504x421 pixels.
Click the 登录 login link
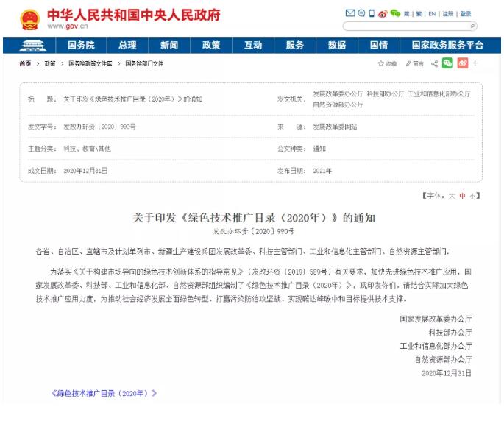click(x=466, y=14)
